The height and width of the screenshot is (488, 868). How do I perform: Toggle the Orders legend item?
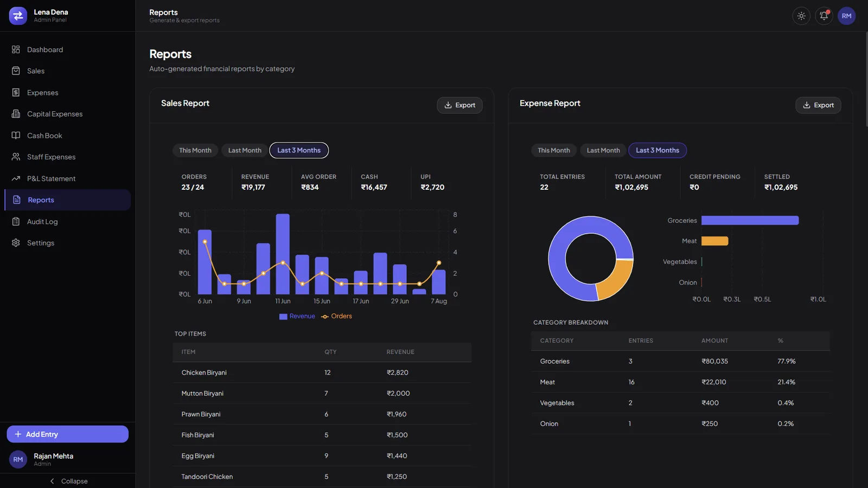(x=336, y=316)
